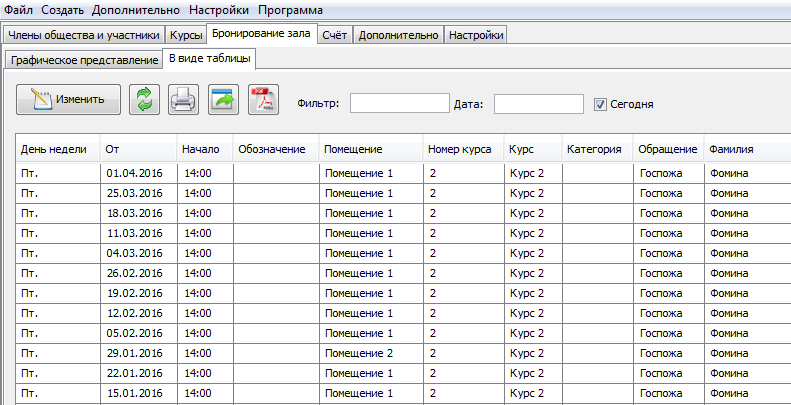
Task: Sort by Обращение column header
Action: pyautogui.click(x=668, y=149)
